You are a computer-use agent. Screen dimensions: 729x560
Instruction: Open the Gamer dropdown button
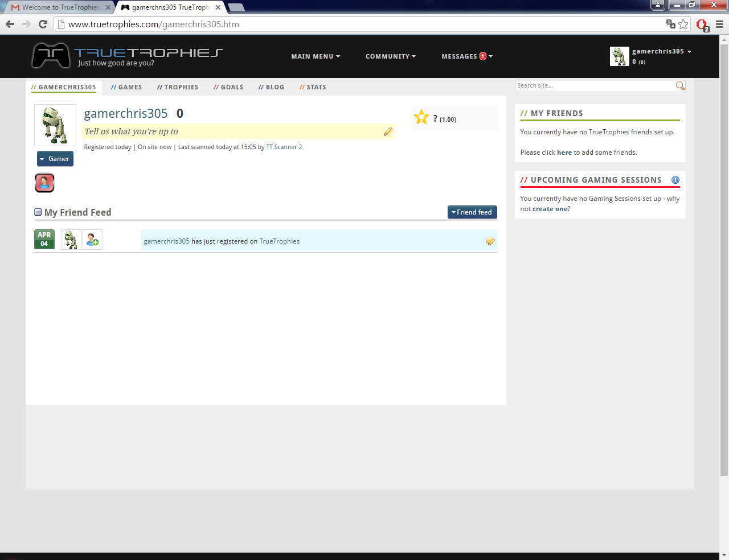[x=55, y=159]
